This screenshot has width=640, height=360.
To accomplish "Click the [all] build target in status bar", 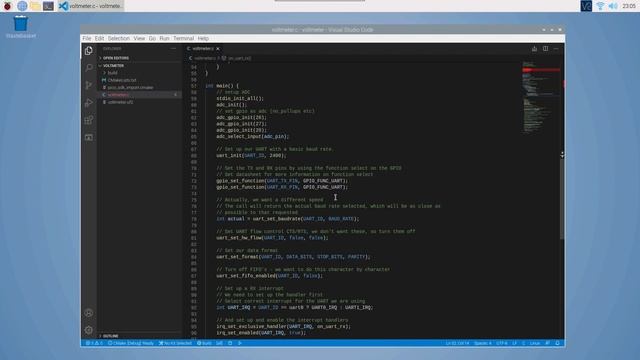I will (x=219, y=343).
